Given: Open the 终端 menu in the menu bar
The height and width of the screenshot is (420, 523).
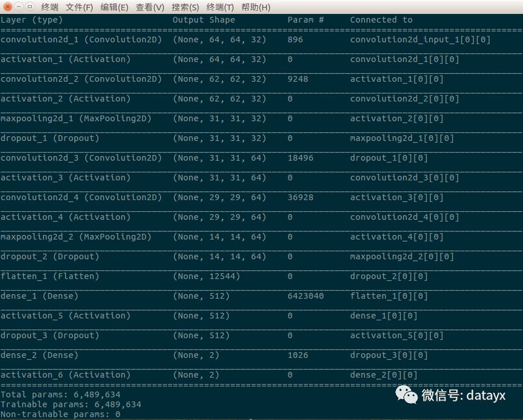Looking at the screenshot, I should coord(50,7).
